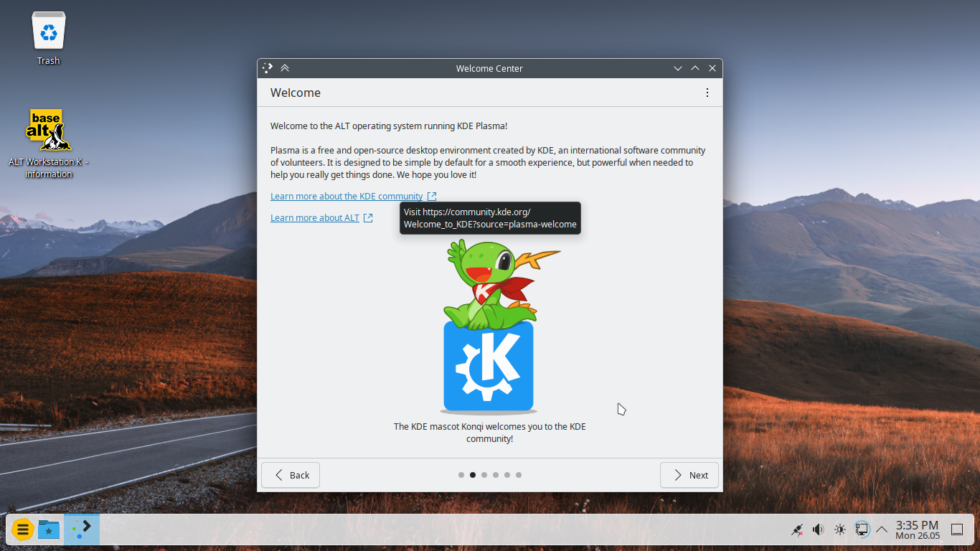Open the screen brightness tray icon
The width and height of the screenshot is (980, 551).
pos(840,529)
